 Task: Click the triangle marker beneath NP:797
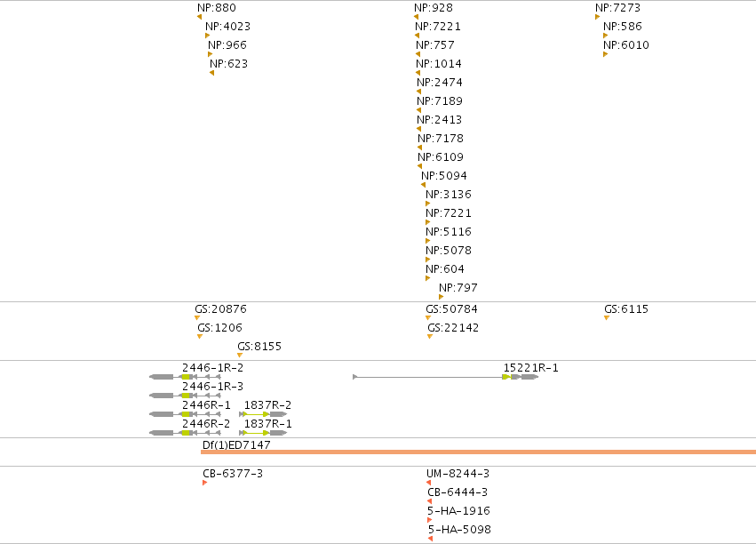[441, 297]
